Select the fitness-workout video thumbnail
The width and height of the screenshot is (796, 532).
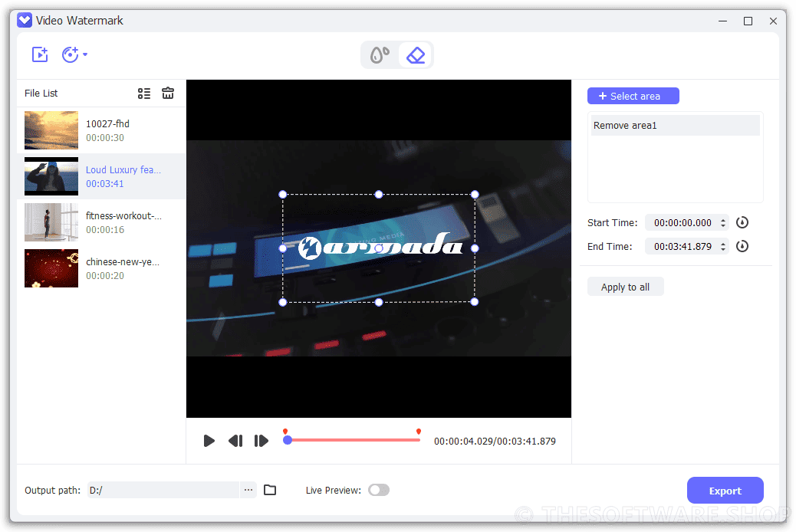[51, 222]
